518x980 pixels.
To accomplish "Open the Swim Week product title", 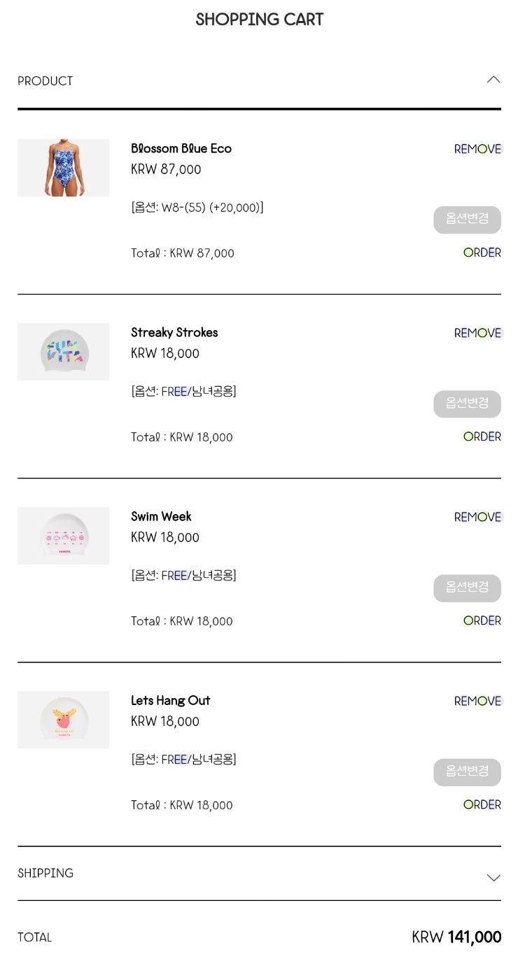I will (x=161, y=517).
